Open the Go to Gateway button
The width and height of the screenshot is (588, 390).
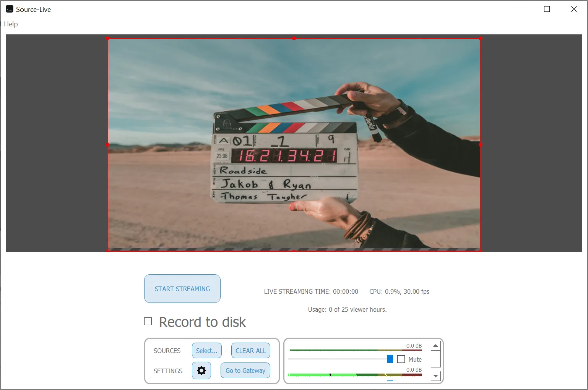245,371
